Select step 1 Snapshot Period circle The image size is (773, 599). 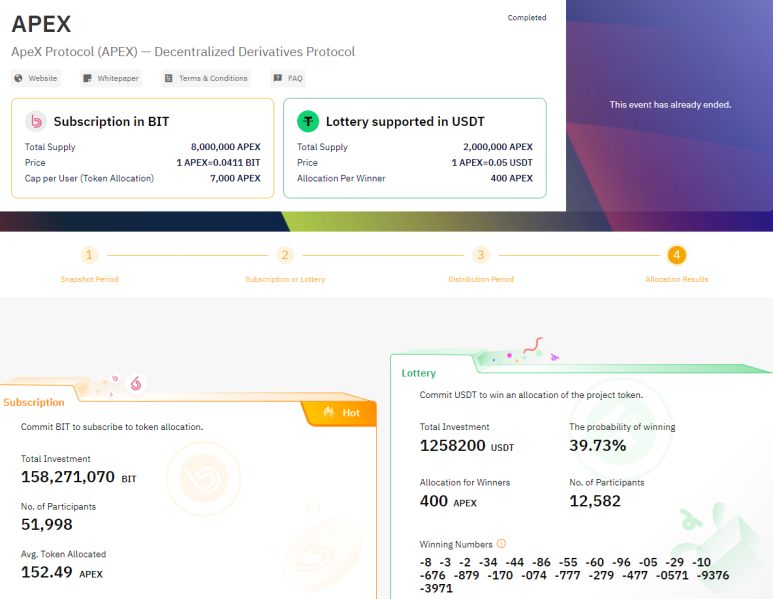click(89, 255)
